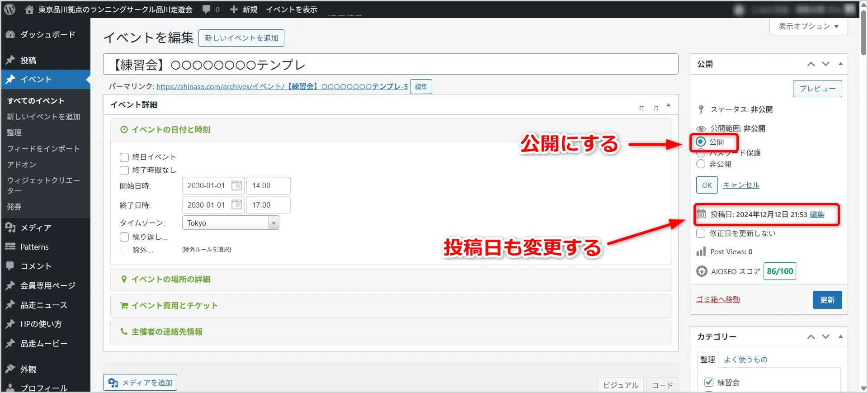Click the WordPress logo icon

tap(10, 9)
